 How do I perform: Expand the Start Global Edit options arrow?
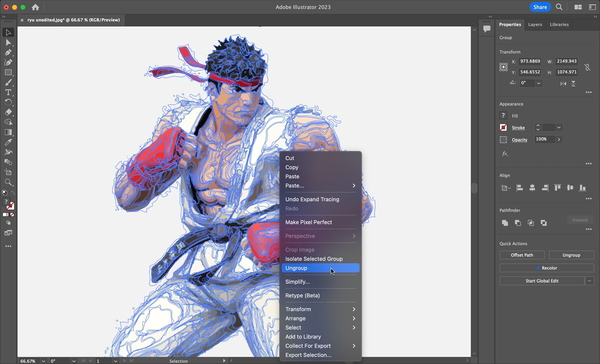tap(589, 281)
